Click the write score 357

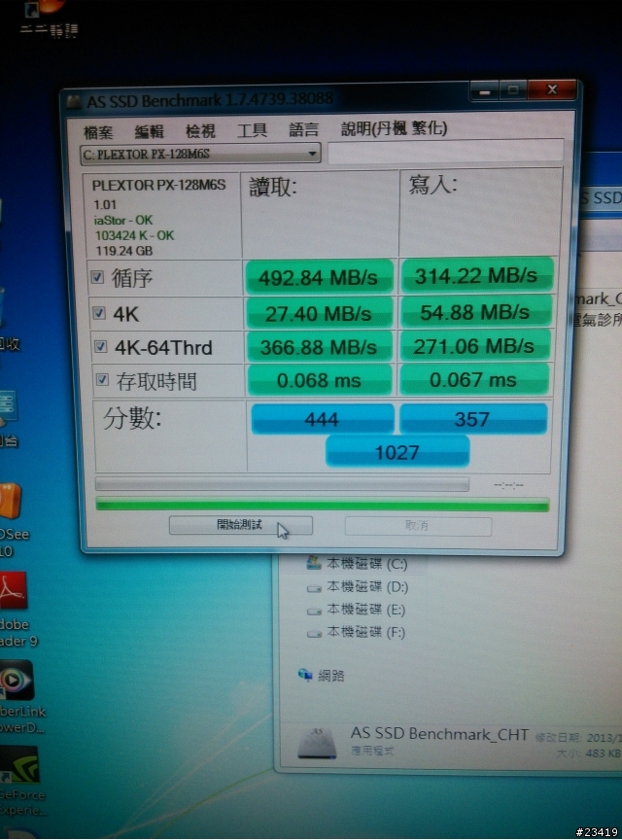click(x=473, y=418)
